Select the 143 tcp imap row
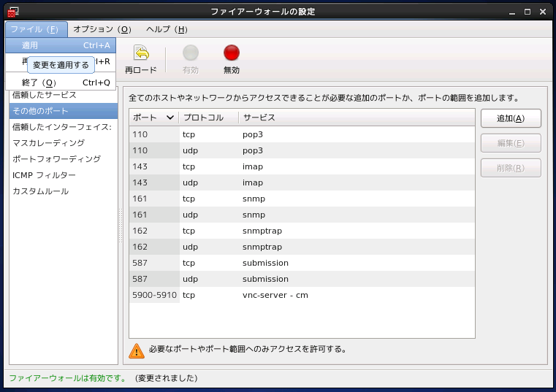Screen dimensions: 556x392 click(302, 166)
